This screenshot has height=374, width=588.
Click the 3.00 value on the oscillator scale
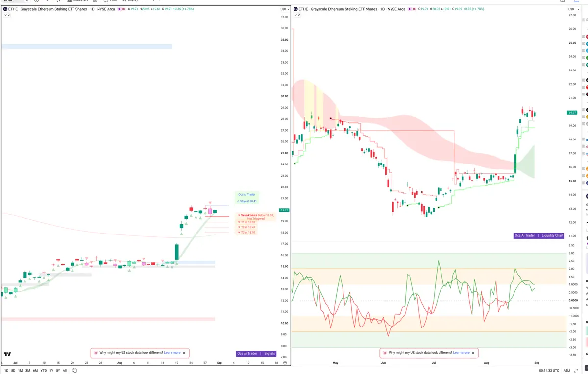(x=571, y=253)
